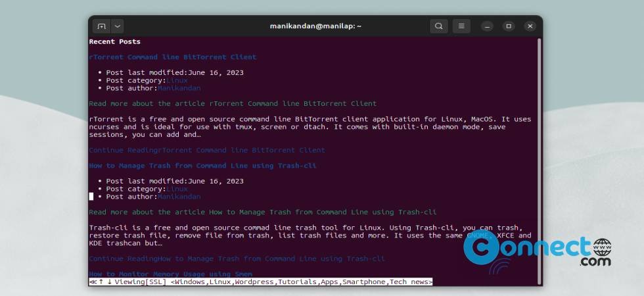Click the paragraph starting 'Trash-cli is a free'

(x=310, y=235)
